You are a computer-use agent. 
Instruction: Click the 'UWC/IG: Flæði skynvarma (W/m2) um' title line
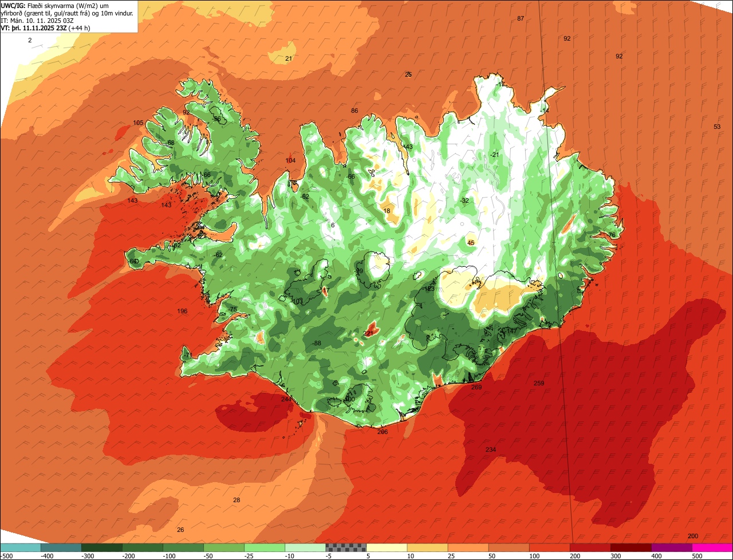55,6
